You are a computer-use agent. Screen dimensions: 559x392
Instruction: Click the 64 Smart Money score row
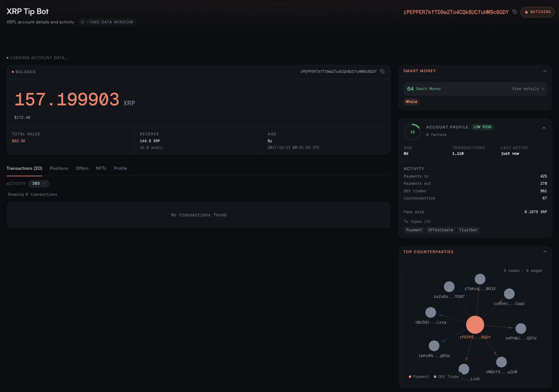(x=475, y=89)
